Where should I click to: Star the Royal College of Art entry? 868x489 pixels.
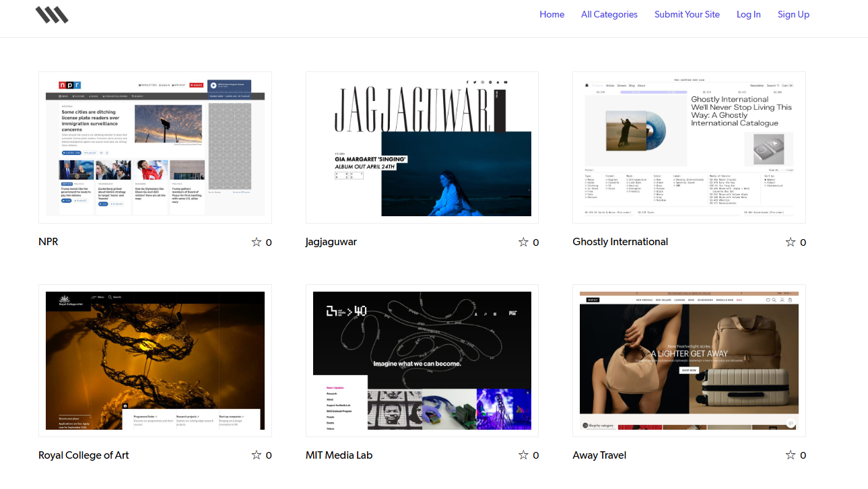(x=256, y=455)
